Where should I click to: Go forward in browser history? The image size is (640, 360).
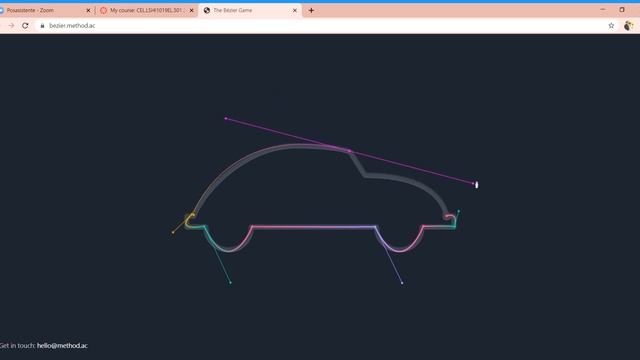(x=11, y=25)
